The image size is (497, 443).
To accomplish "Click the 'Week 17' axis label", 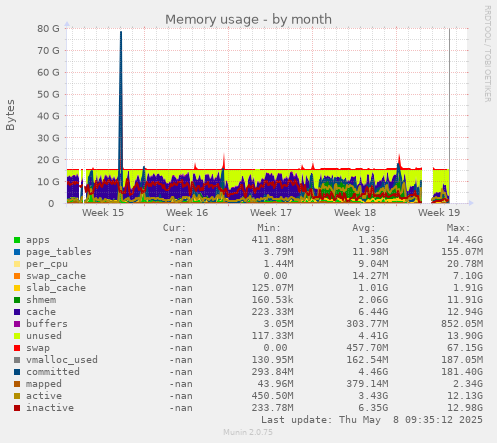I will tap(271, 213).
